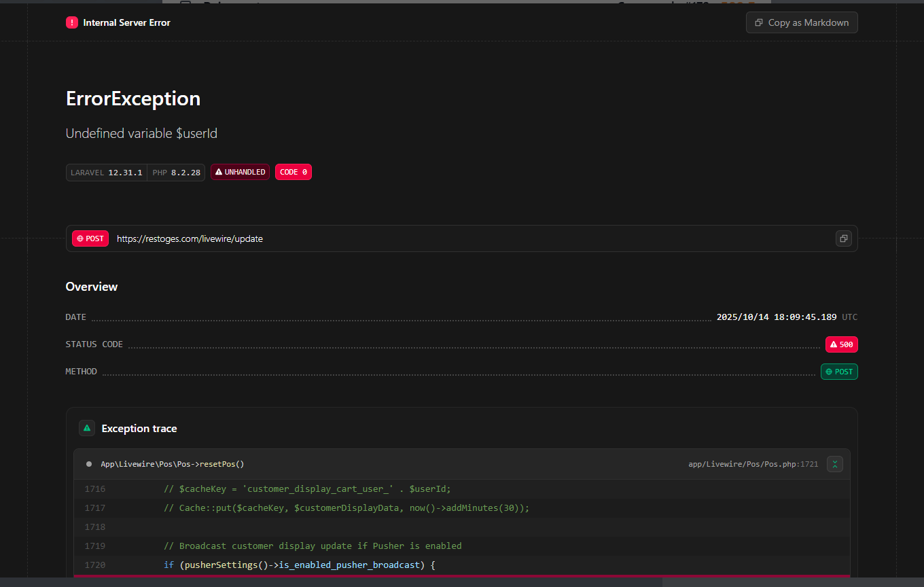Image resolution: width=924 pixels, height=587 pixels.
Task: Click the App\Livewire\Pos\Pos->resetPos() frame title
Action: pyautogui.click(x=173, y=464)
